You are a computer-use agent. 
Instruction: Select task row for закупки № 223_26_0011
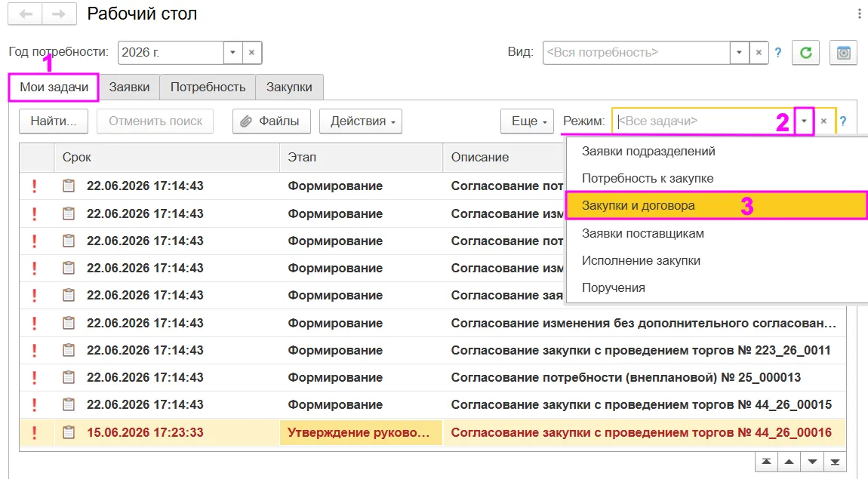point(432,350)
